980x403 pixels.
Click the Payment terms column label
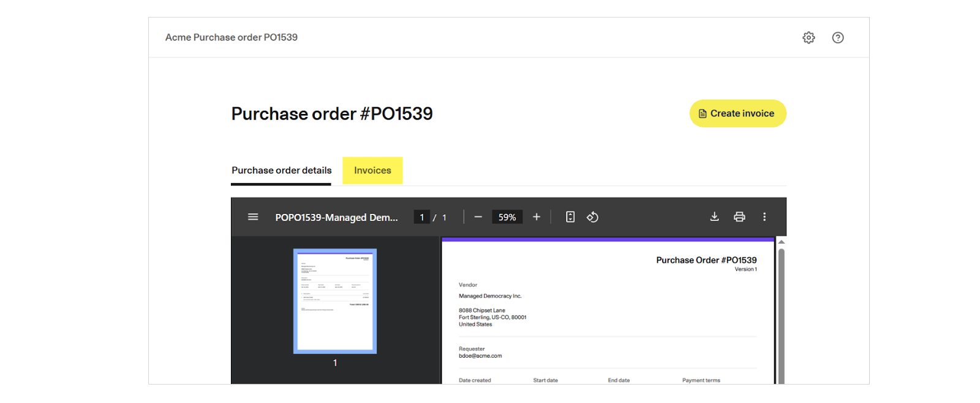point(701,380)
